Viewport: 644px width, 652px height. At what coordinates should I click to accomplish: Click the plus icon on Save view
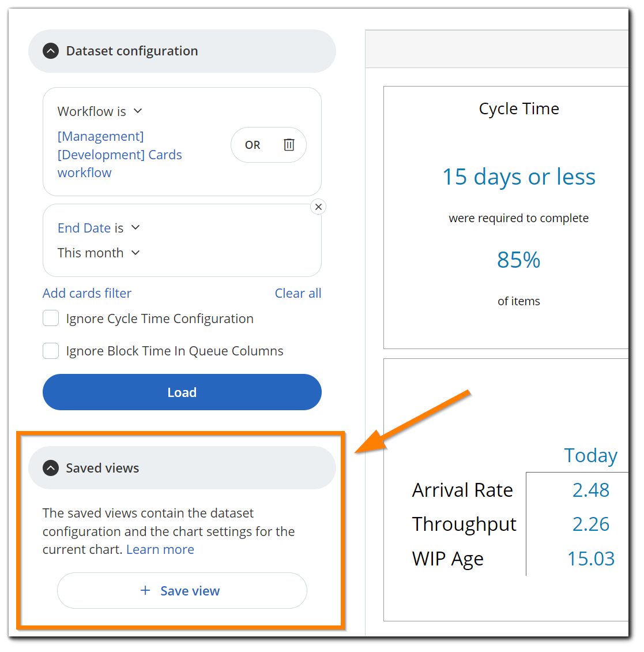(145, 590)
